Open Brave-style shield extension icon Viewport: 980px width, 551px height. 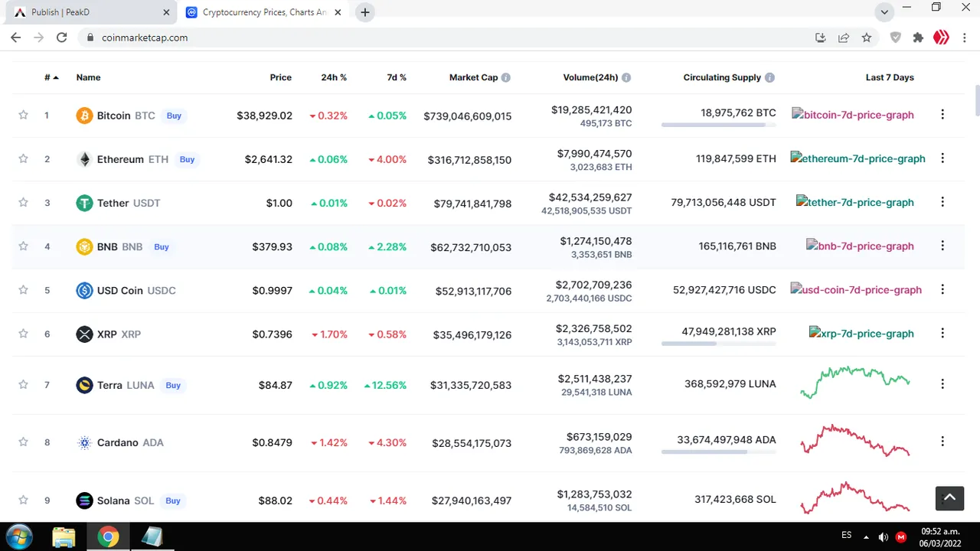[896, 37]
